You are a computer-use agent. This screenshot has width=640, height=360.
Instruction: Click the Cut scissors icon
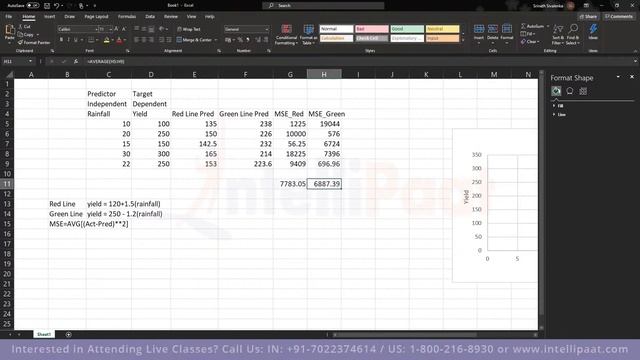click(20, 27)
